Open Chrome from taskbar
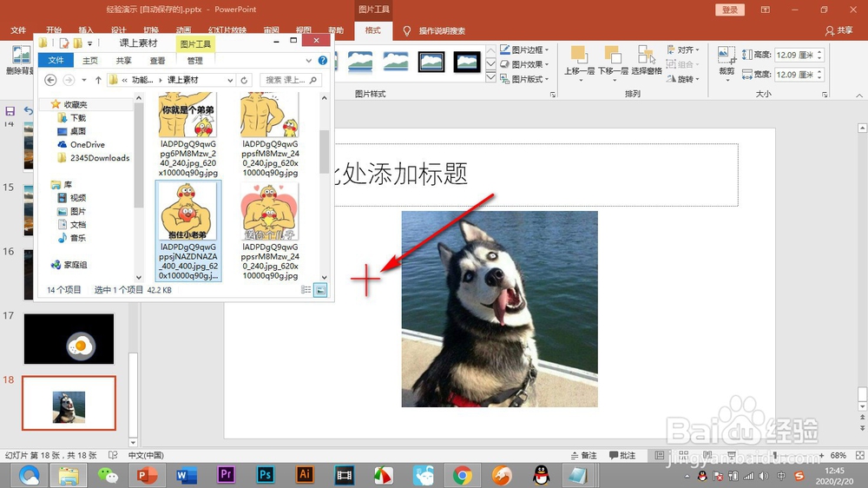 [463, 475]
